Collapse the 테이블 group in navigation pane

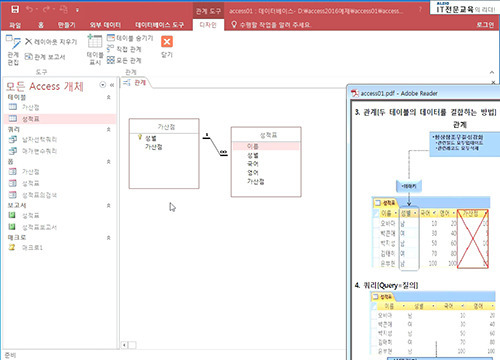pyautogui.click(x=109, y=97)
